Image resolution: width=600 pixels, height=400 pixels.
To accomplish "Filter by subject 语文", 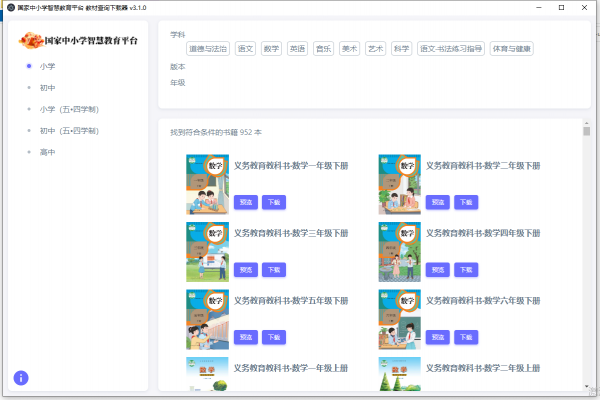I will 245,49.
